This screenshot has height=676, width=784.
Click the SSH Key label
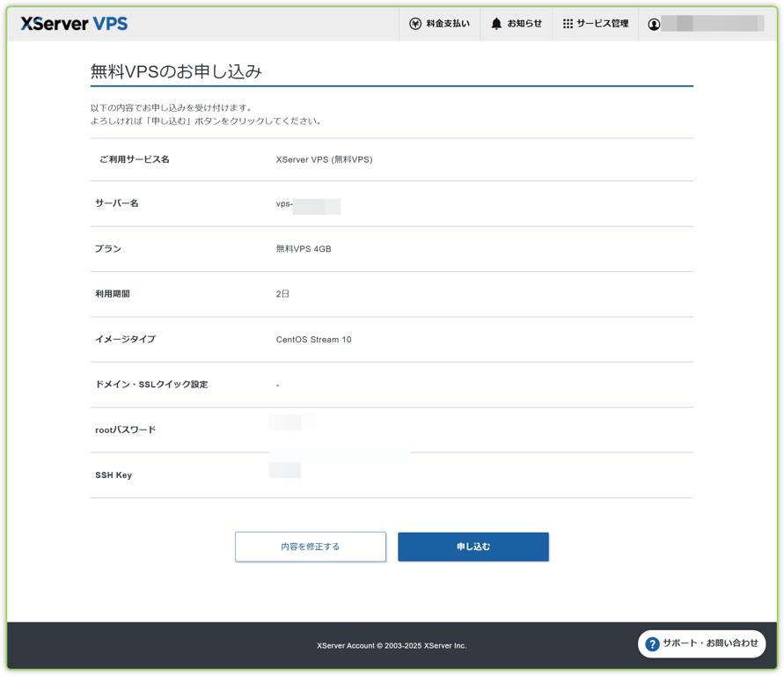tap(114, 475)
